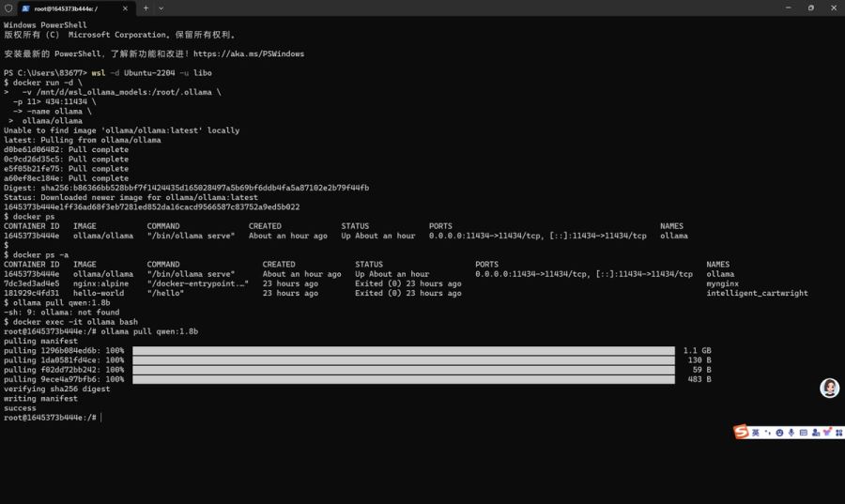
Task: Click the 'Windows PowerShell' header line
Action: click(x=45, y=25)
